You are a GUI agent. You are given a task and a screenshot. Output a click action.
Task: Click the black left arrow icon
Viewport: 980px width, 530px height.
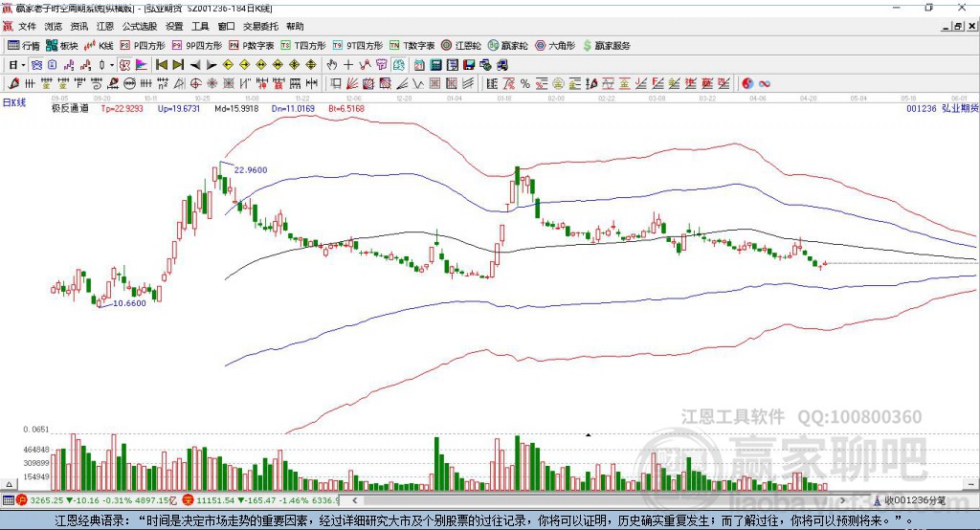[x=195, y=65]
